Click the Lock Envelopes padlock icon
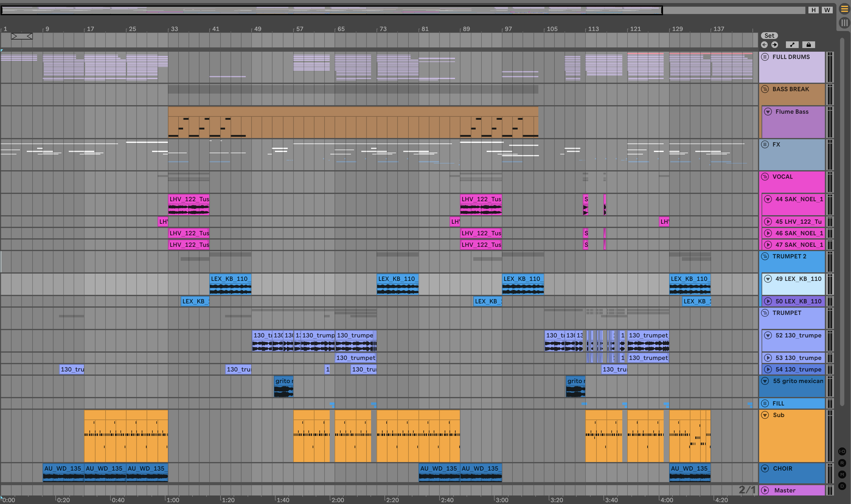The height and width of the screenshot is (504, 851). 808,45
